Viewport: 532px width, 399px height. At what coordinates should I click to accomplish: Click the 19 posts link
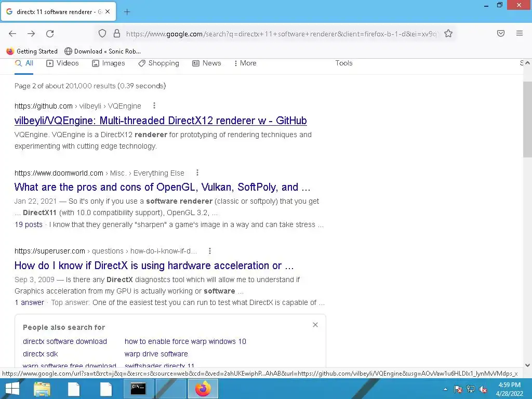[x=29, y=224]
